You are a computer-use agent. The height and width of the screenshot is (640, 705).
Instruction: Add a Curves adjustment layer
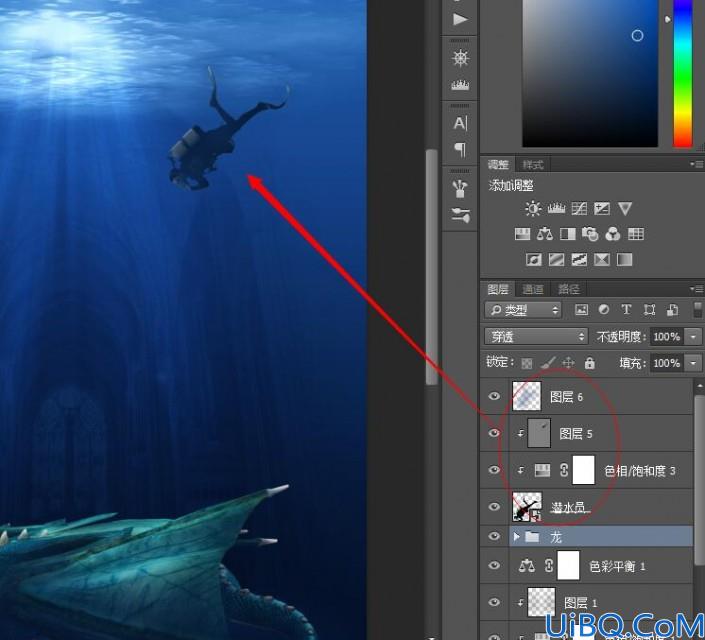pos(579,209)
